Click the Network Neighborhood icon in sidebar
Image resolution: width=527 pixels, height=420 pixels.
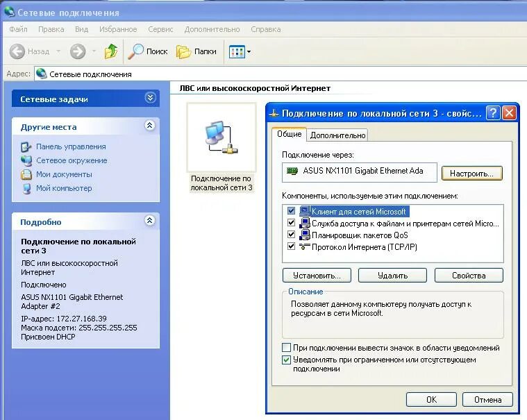[26, 160]
